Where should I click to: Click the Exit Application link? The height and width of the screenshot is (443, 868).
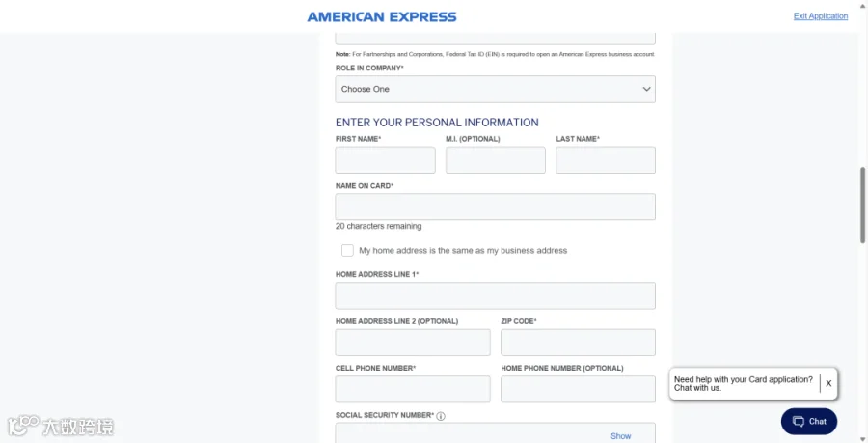(821, 16)
